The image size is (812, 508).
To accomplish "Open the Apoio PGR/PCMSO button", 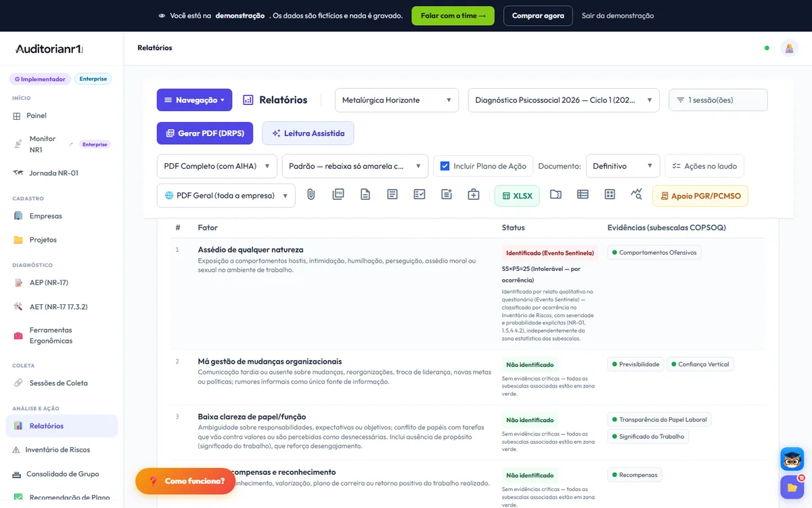I will pos(700,196).
